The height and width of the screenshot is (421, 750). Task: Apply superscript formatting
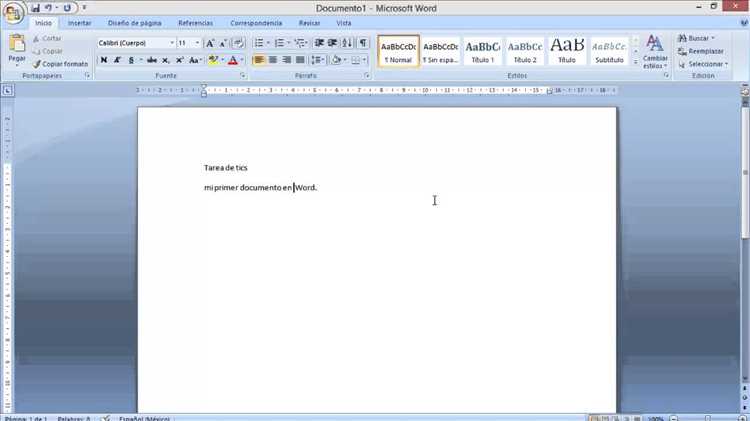pos(179,60)
